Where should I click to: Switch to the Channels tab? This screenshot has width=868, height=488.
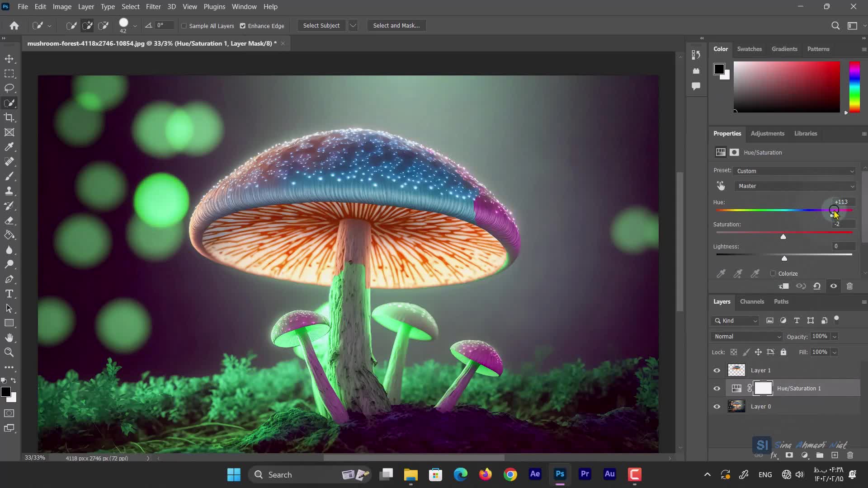[752, 302]
